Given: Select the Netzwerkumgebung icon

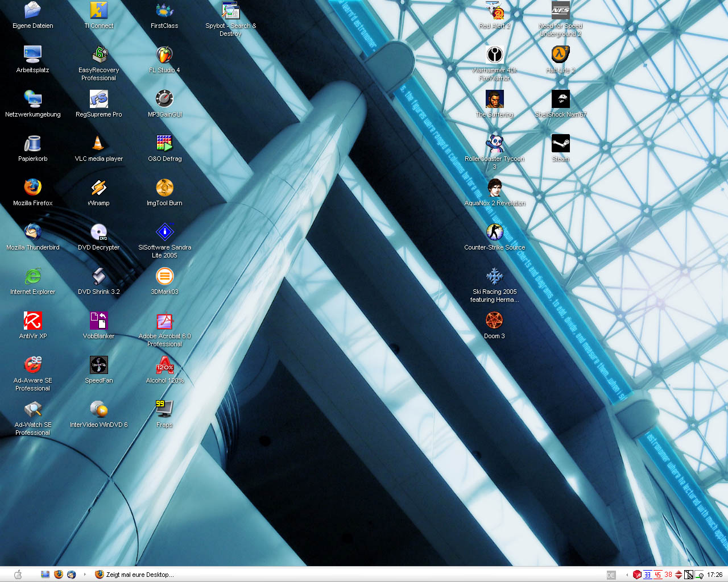Looking at the screenshot, I should point(33,99).
